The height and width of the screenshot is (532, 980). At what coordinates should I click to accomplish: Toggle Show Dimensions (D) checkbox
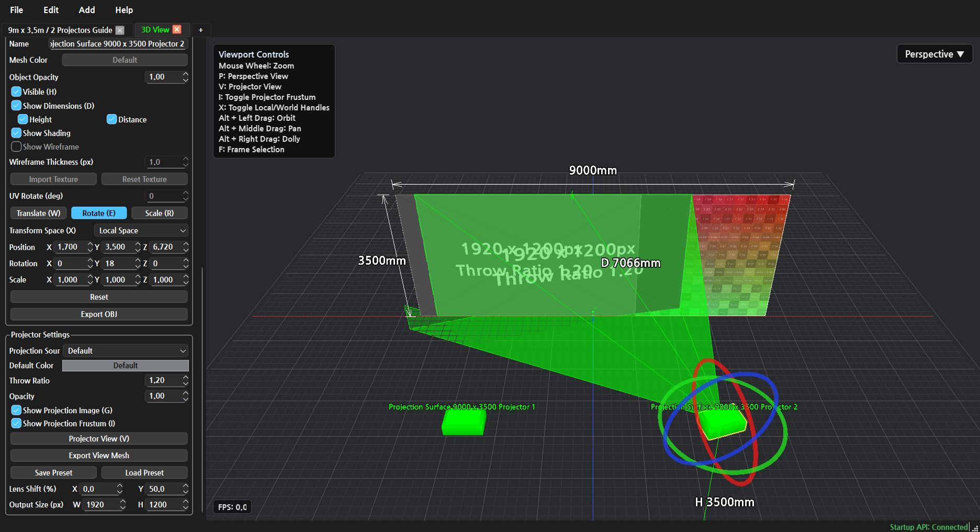[x=16, y=106]
